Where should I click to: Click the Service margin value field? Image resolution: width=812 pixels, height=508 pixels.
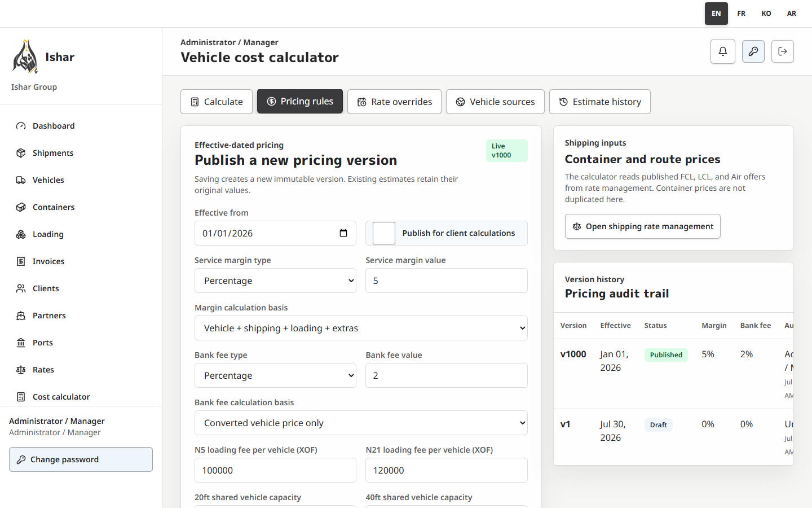[447, 281]
